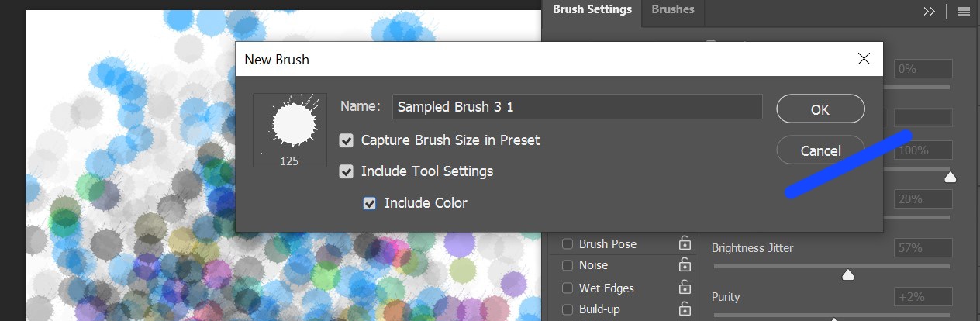Screen dimensions: 980x321
Task: Click the Brightness Jitter slider handle
Action: [848, 274]
